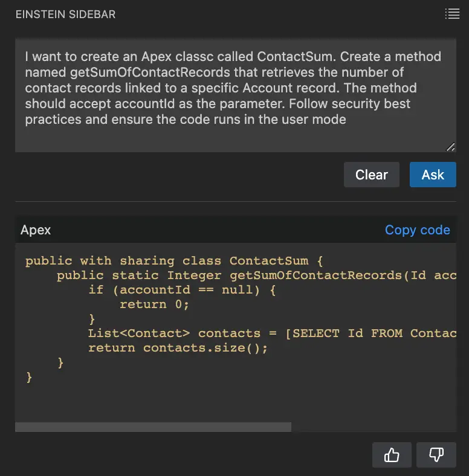
Task: Click the Einstein Sidebar title
Action: tap(66, 14)
